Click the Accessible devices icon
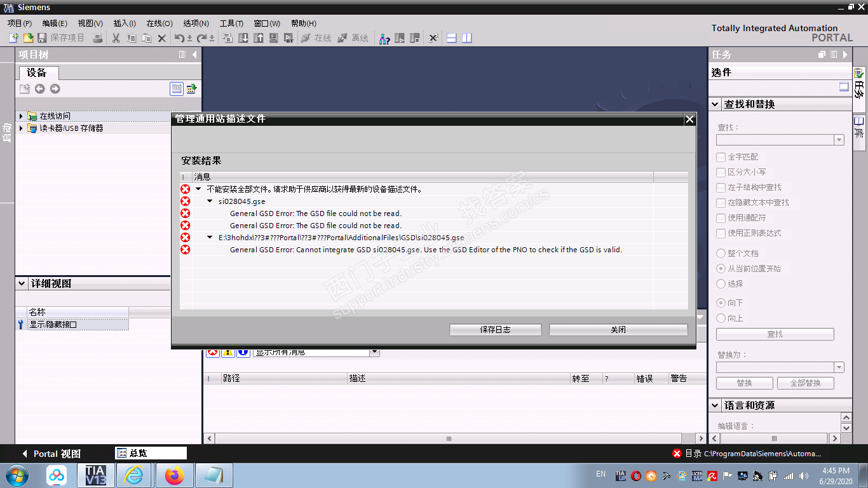Viewport: 868px width, 488px height. pyautogui.click(x=384, y=38)
